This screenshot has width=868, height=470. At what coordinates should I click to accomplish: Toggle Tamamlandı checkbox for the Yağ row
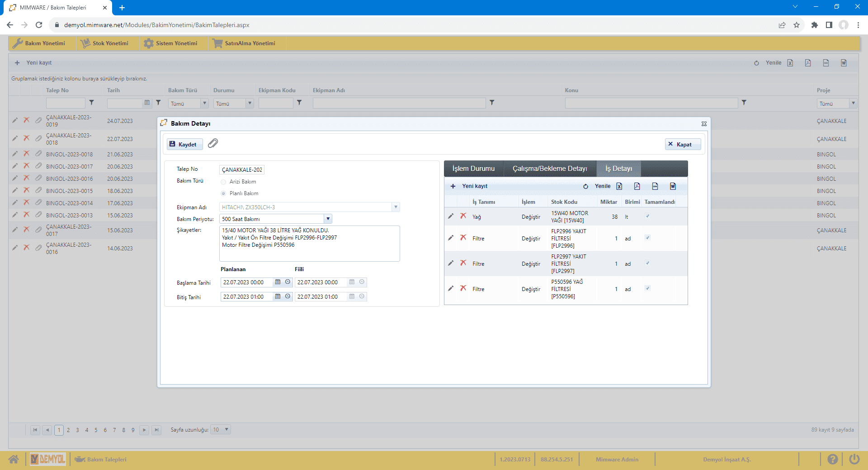click(x=647, y=216)
